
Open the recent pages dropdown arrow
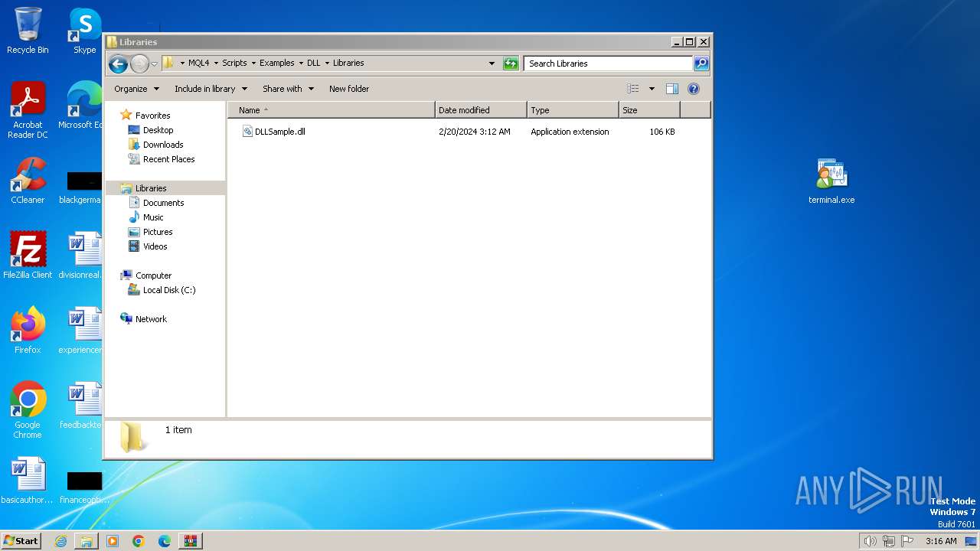(154, 64)
